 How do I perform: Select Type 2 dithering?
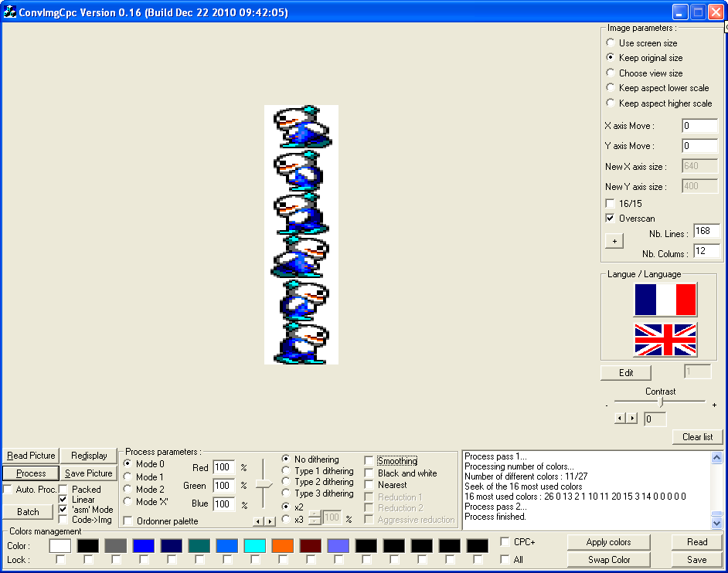(x=286, y=482)
